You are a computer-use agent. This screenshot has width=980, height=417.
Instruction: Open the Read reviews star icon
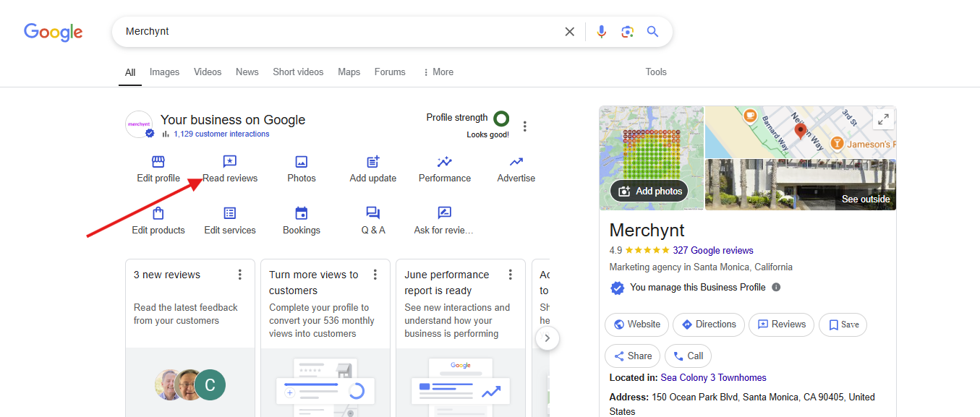[x=229, y=162]
